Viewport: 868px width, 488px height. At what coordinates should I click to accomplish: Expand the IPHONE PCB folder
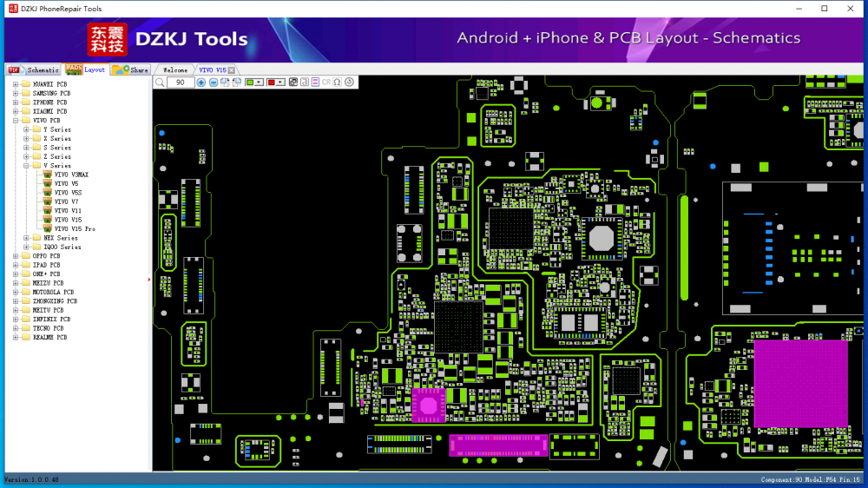[16, 102]
